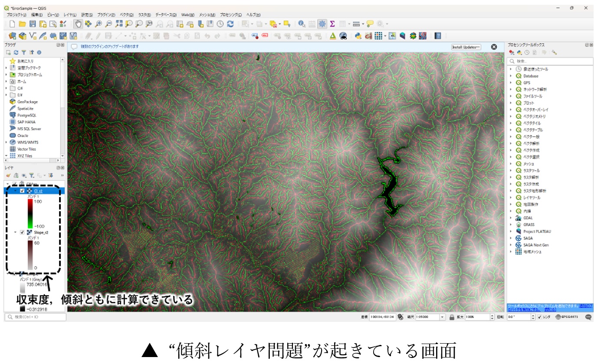This screenshot has height=364, width=601.
Task: Expand the GDAL group in toolbox
Action: (511, 218)
